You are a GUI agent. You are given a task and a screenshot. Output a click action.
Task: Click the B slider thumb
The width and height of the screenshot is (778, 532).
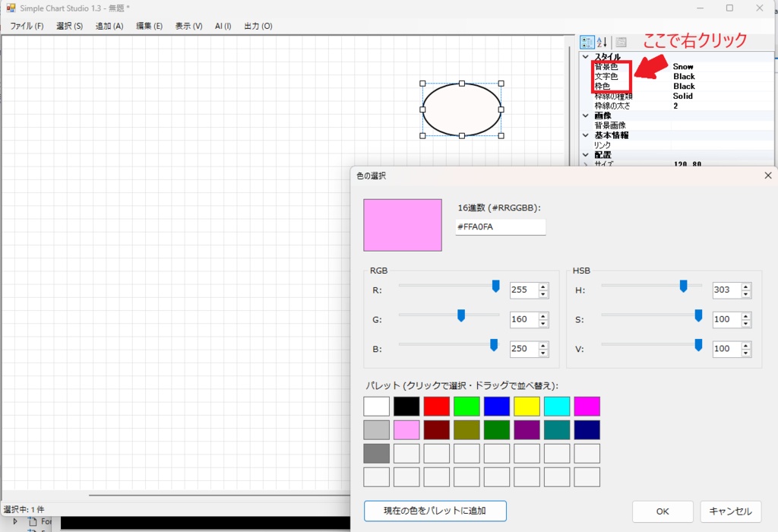(x=494, y=345)
